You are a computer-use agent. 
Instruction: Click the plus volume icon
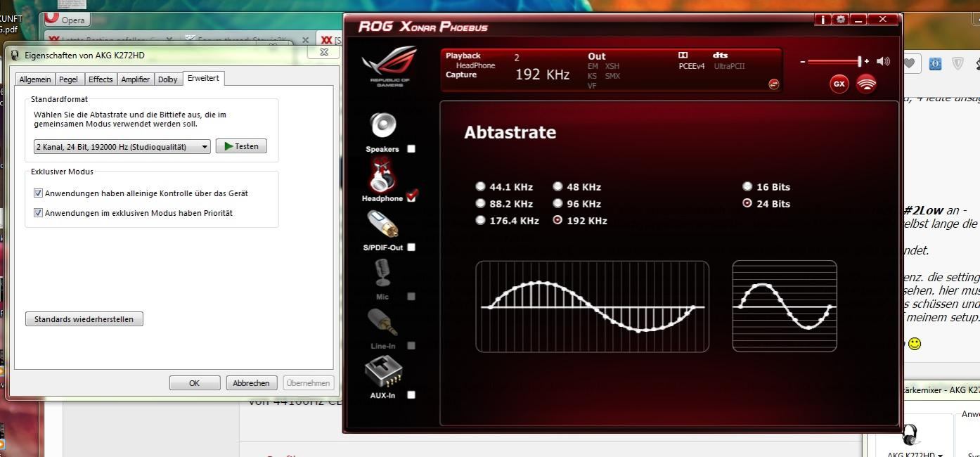867,62
